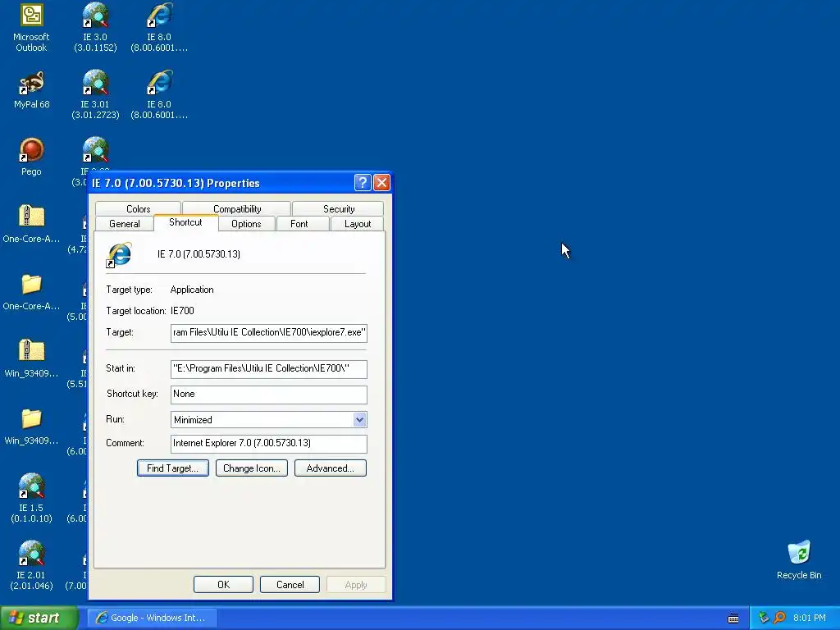Image resolution: width=840 pixels, height=630 pixels.
Task: Switch to Google - Windows Internet Explorer taskbar item
Action: point(152,619)
